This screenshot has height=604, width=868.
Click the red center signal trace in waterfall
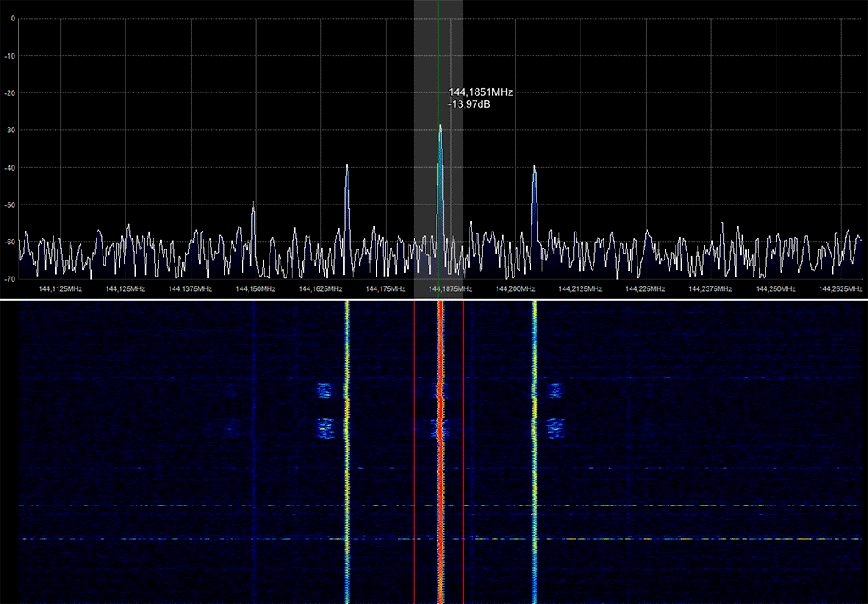pos(440,452)
